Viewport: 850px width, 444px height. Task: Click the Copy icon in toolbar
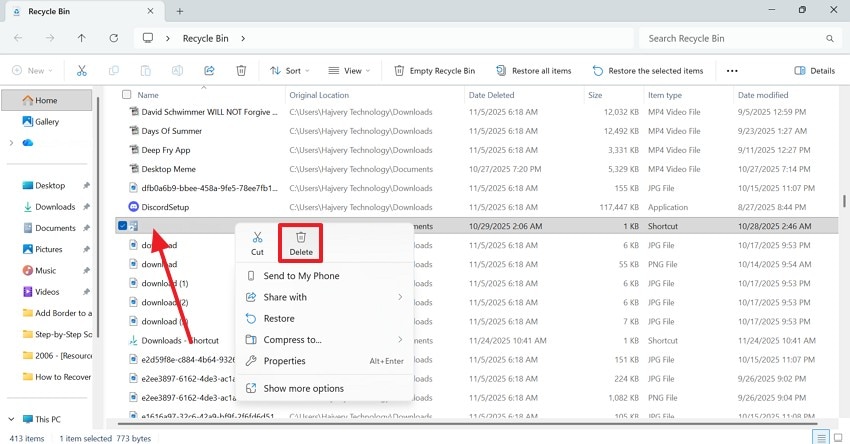[x=113, y=70]
